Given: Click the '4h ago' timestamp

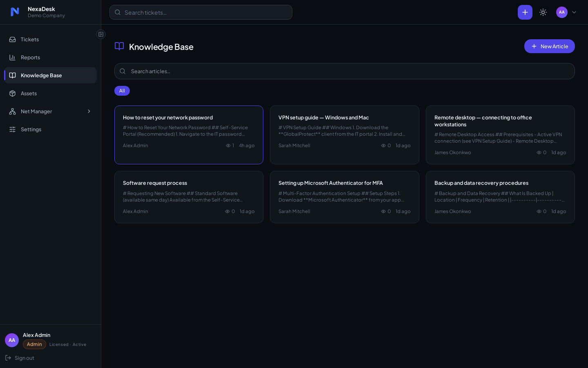Looking at the screenshot, I should pos(247,146).
